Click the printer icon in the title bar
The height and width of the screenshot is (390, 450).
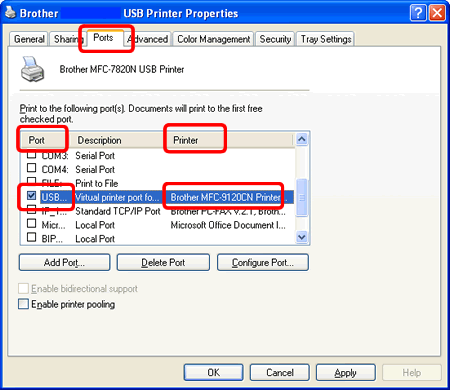click(x=10, y=13)
